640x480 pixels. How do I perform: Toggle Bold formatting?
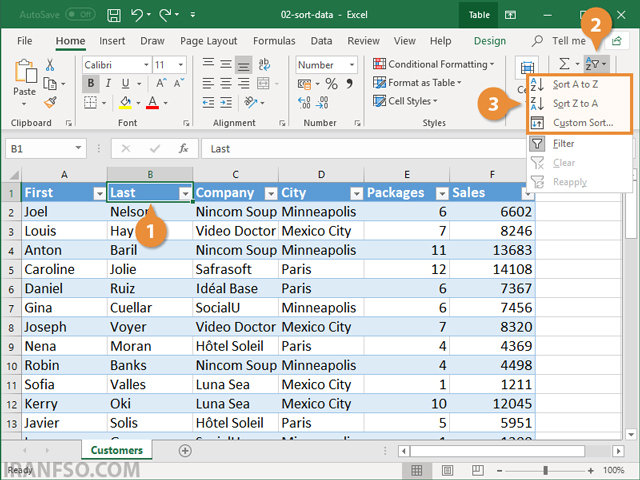click(91, 84)
